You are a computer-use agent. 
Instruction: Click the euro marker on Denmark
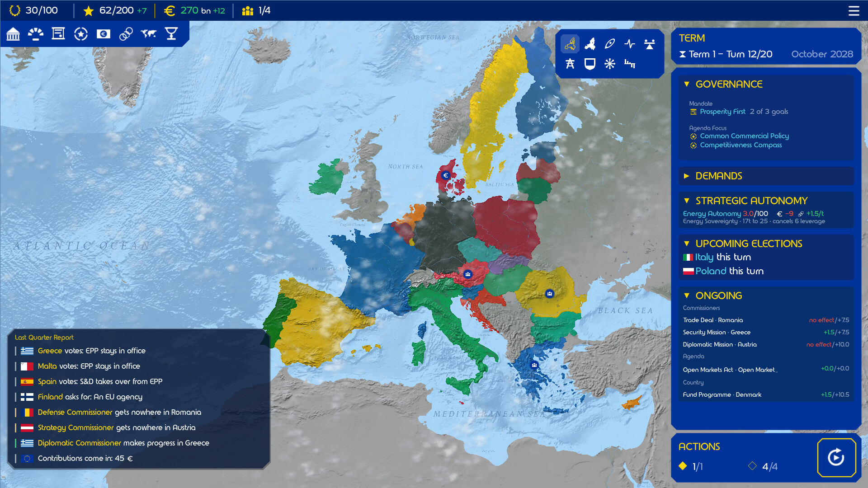446,175
